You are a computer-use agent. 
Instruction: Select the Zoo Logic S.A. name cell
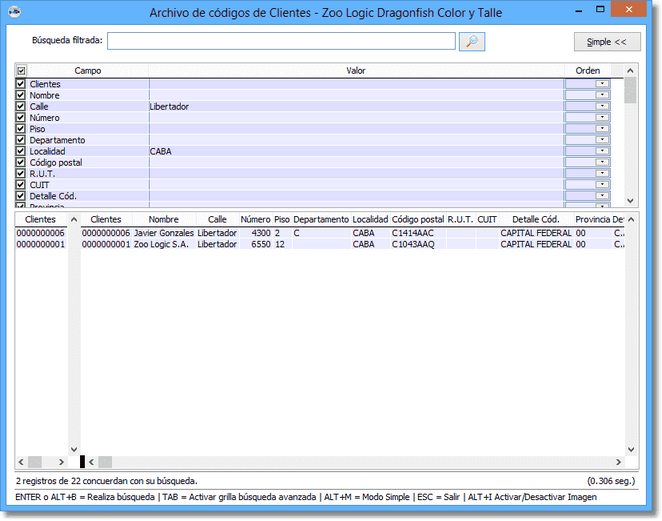point(164,244)
